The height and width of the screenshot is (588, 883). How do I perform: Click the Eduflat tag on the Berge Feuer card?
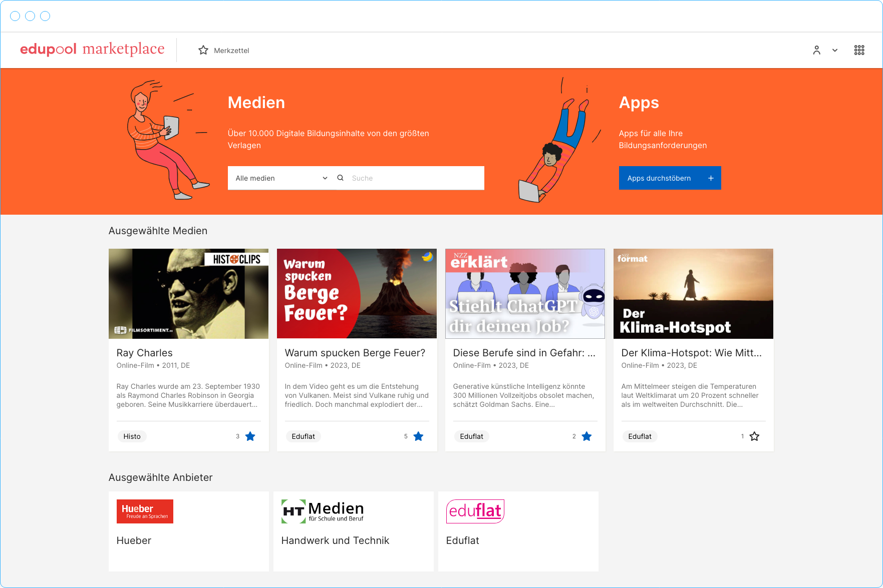coord(304,436)
